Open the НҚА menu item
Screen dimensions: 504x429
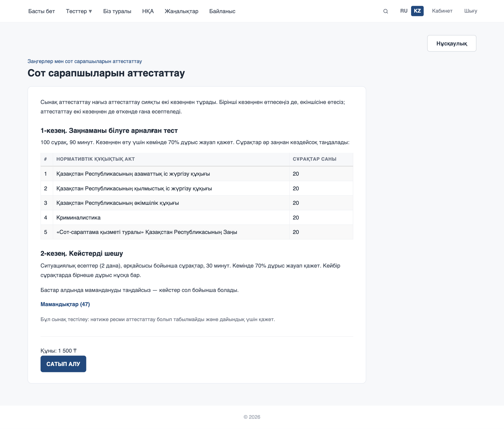(148, 11)
